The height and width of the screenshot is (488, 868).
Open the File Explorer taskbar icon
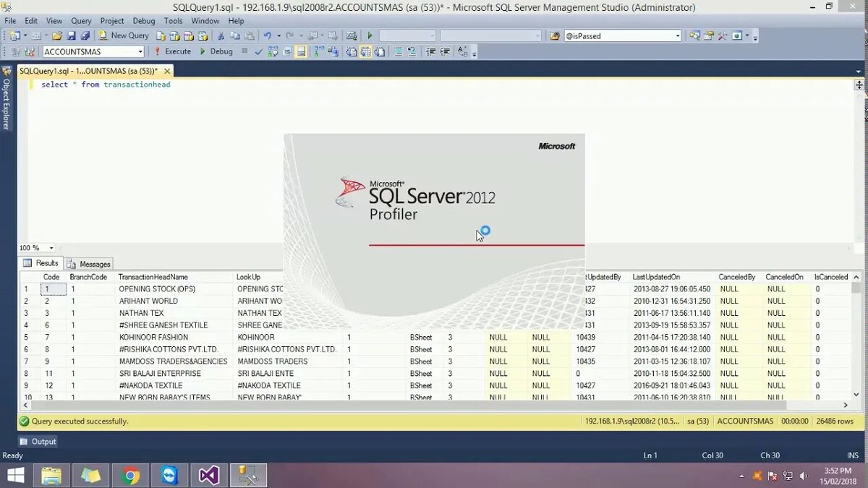pyautogui.click(x=51, y=475)
